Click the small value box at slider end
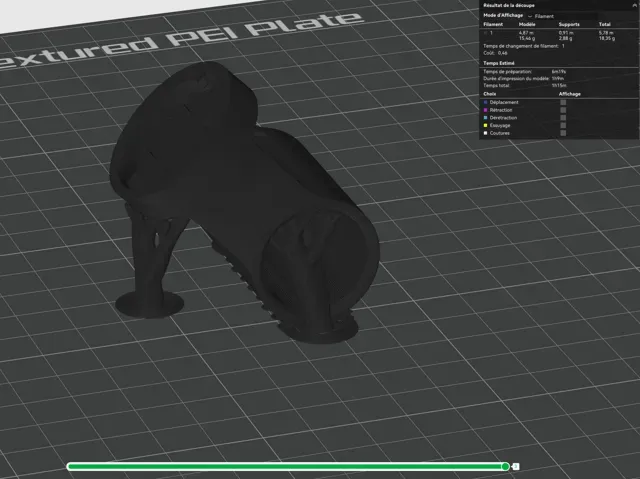This screenshot has height=479, width=640. point(516,466)
